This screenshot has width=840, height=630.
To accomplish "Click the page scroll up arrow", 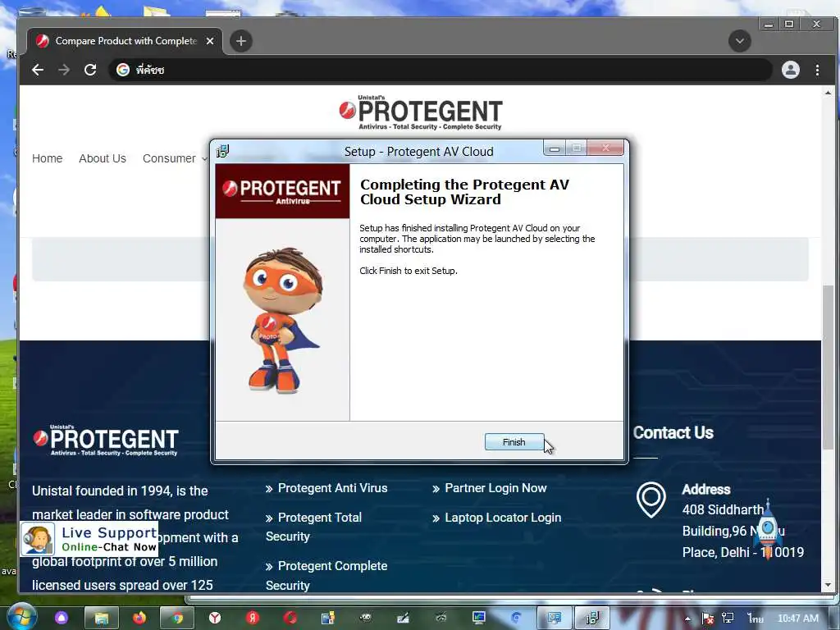I will pos(828,94).
